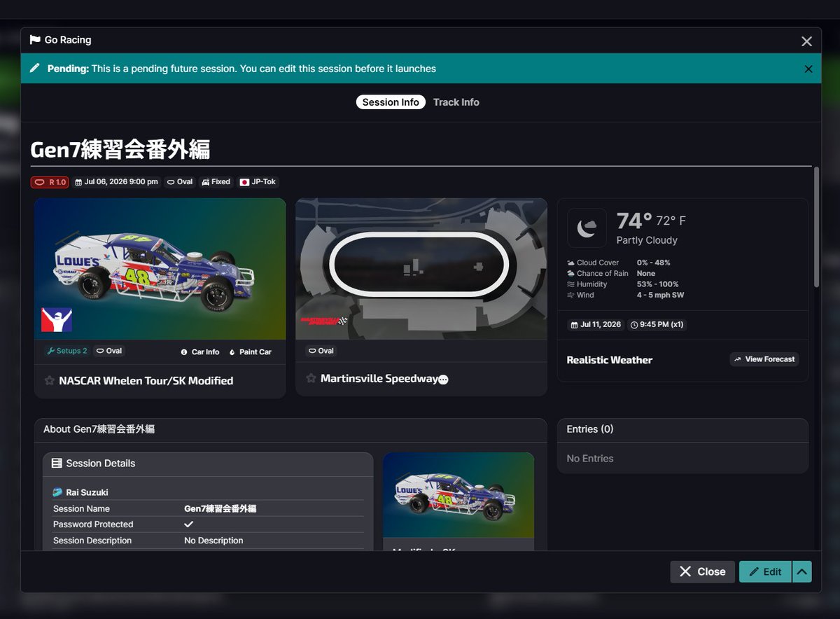Click the R 1.0 license badge
Screen dimensions: 840x619
pyautogui.click(x=50, y=182)
